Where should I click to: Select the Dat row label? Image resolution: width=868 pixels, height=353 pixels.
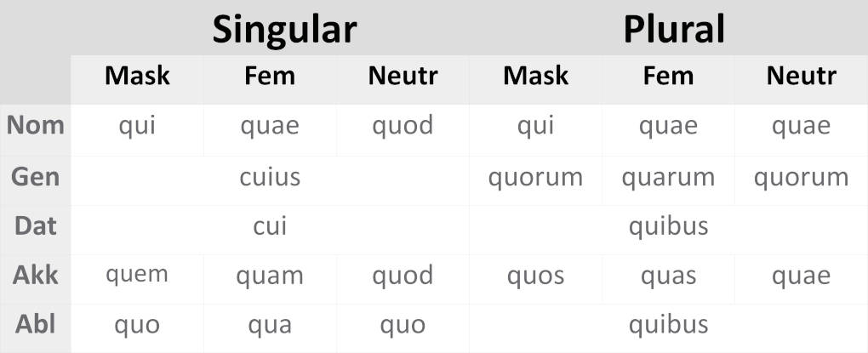click(x=36, y=226)
